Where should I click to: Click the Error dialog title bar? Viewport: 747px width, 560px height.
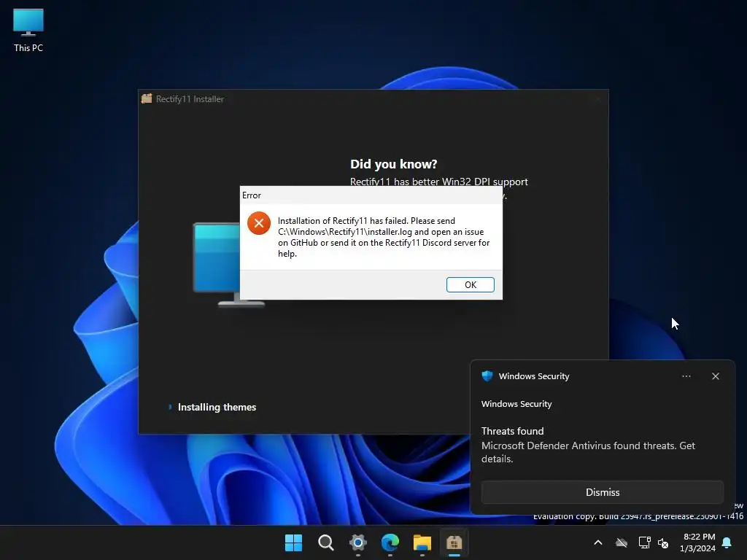[371, 195]
